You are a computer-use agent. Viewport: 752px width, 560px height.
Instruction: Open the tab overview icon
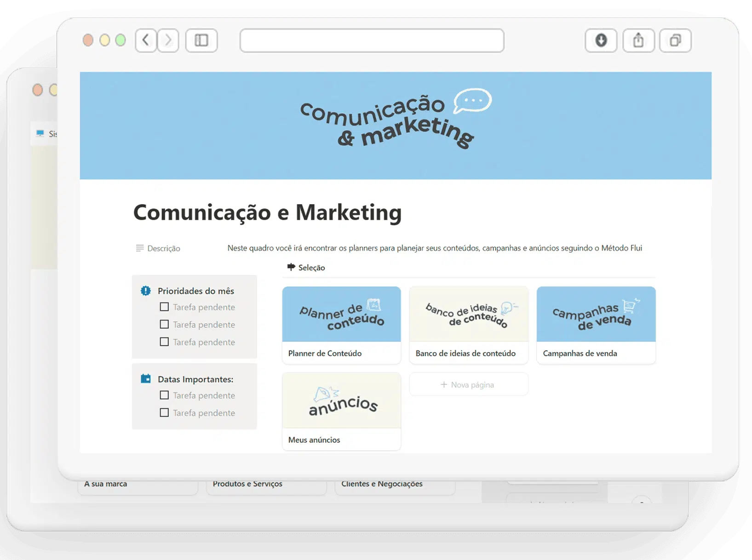tap(675, 40)
